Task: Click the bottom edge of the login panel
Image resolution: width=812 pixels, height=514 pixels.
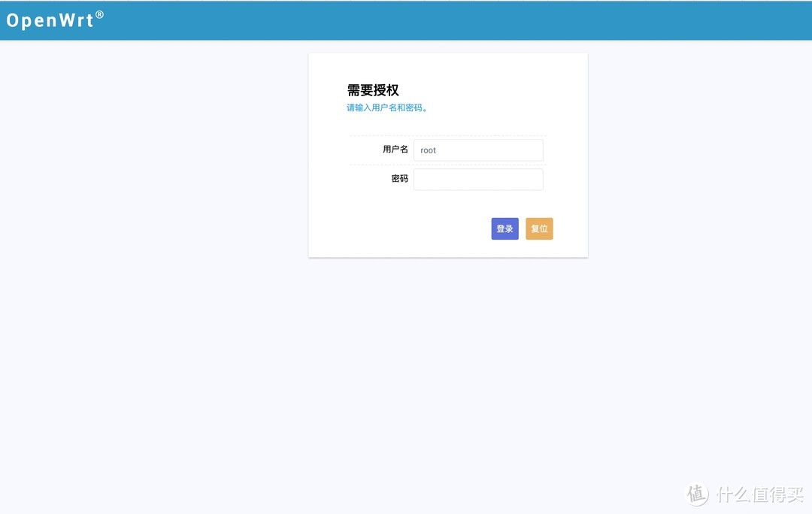Action: [x=448, y=256]
